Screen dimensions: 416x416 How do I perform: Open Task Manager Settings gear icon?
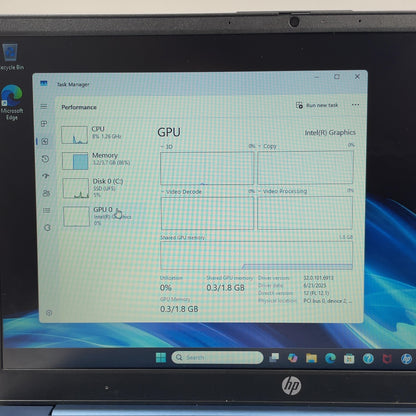click(49, 313)
